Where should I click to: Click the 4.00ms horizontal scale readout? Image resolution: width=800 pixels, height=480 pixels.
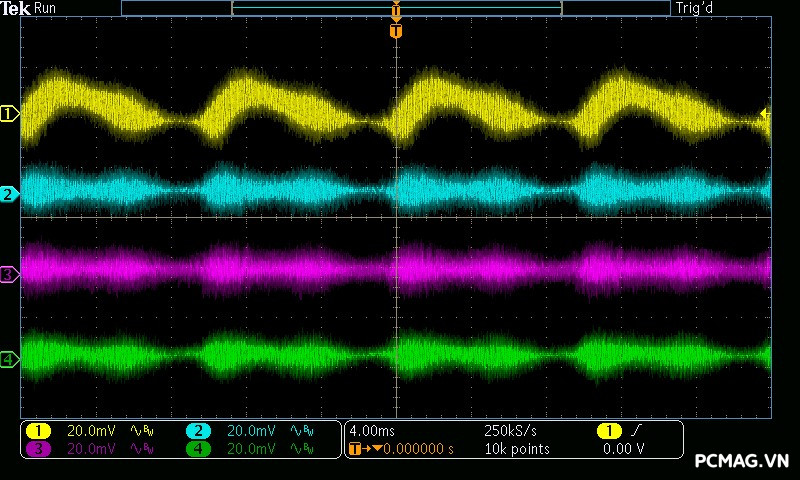coord(372,431)
